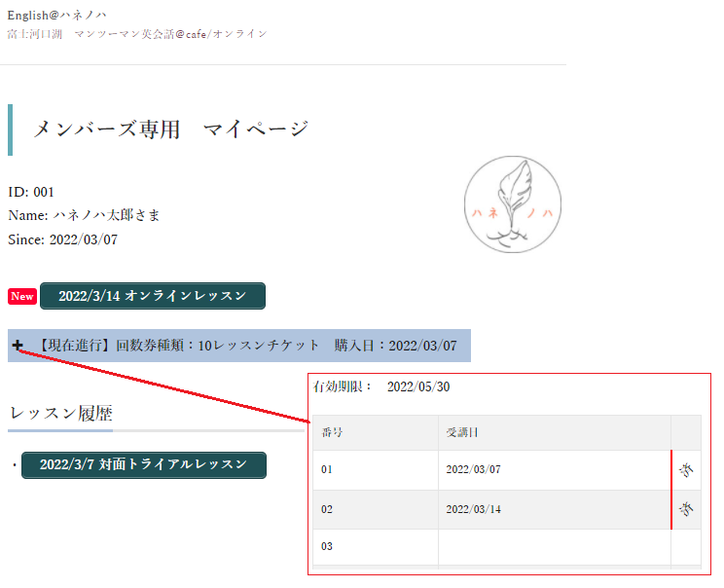Select the 03 number cell

[x=328, y=546]
